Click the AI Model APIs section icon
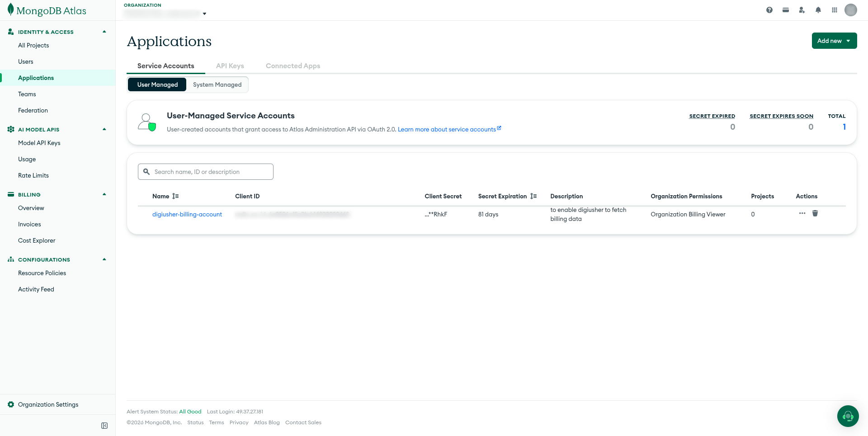This screenshot has height=436, width=868. pos(11,129)
